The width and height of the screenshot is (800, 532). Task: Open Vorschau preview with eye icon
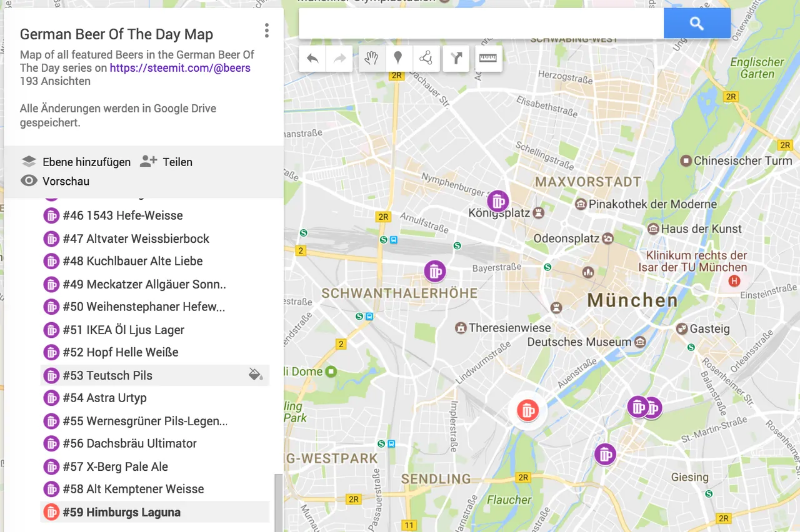(x=55, y=181)
